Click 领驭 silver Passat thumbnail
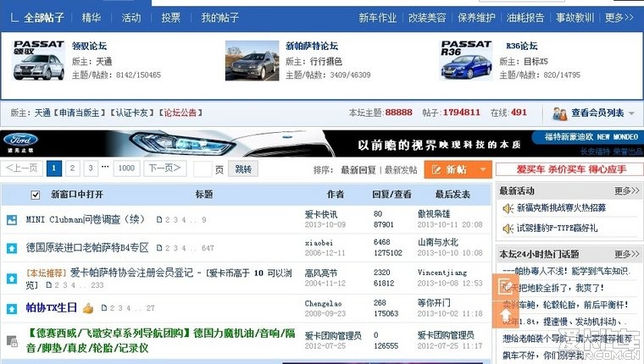This screenshot has width=644, height=364. point(39,60)
